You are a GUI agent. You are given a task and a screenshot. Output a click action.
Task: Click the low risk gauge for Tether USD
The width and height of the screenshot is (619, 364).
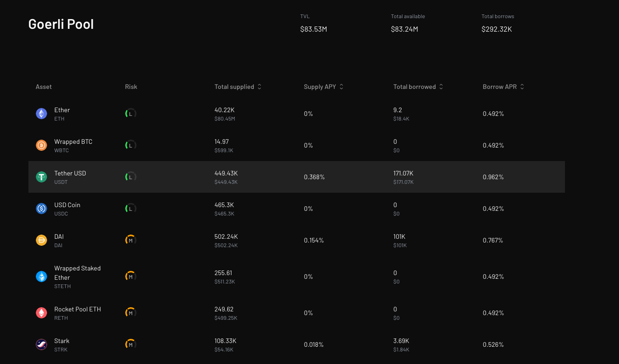tap(130, 177)
